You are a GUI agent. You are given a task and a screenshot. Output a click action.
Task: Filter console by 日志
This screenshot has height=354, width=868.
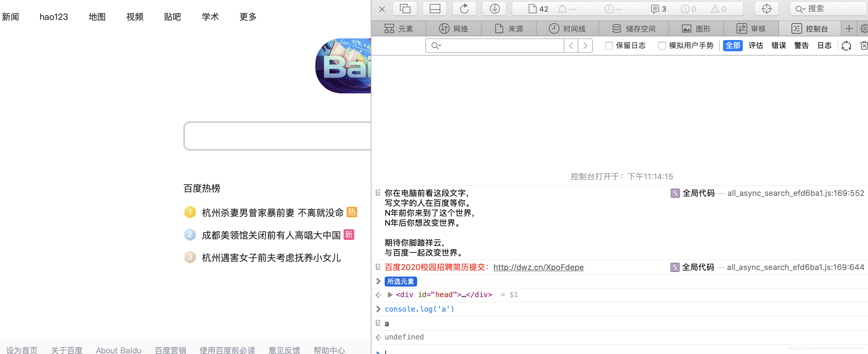pyautogui.click(x=824, y=45)
